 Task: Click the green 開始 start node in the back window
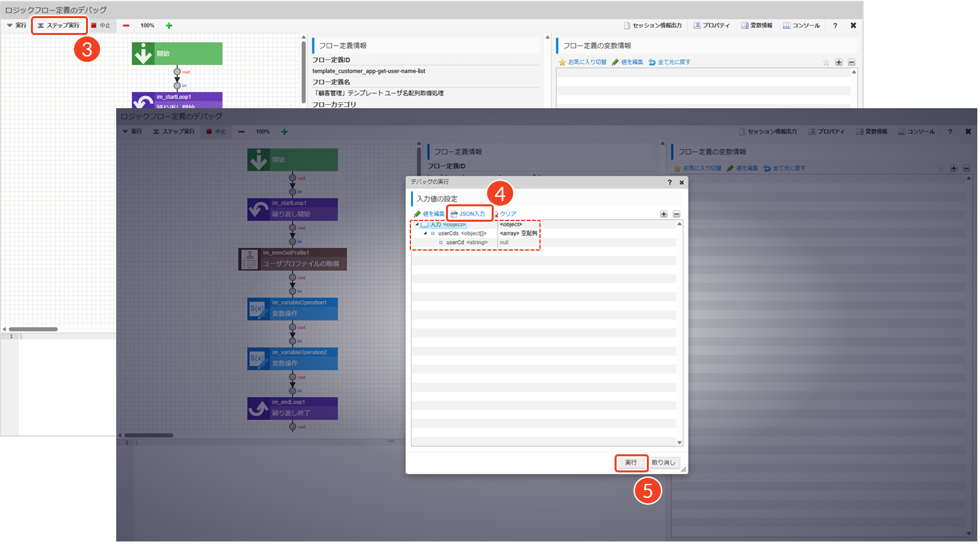[177, 53]
